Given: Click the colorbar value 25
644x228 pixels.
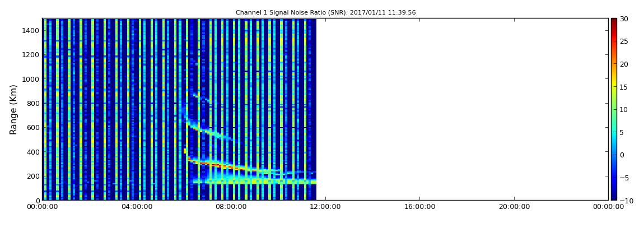Looking at the screenshot, I should click(x=624, y=41).
